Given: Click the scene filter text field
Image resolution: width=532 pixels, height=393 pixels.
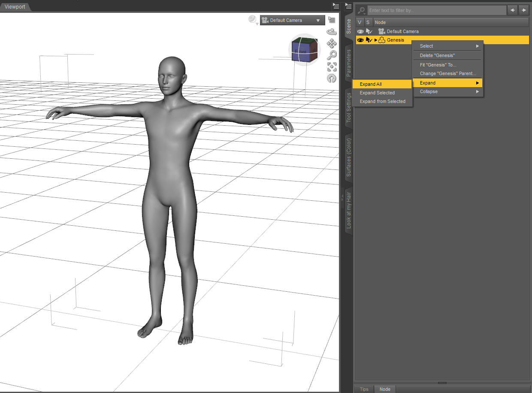Looking at the screenshot, I should click(x=435, y=10).
